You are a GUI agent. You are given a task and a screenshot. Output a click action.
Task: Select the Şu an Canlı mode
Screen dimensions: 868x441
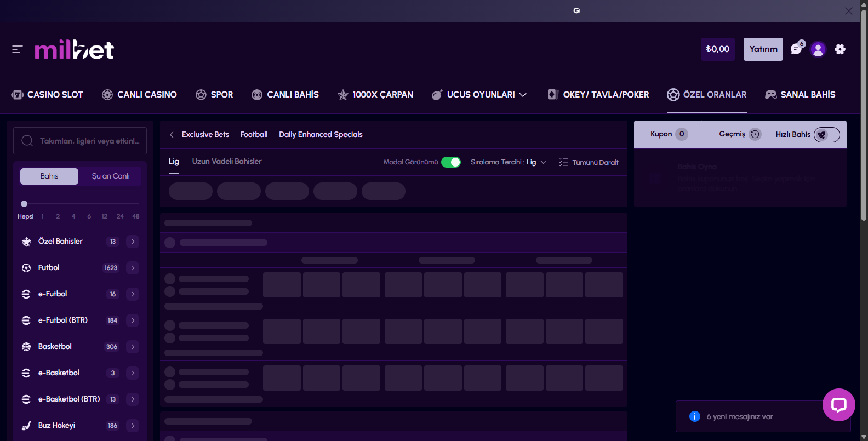[111, 176]
